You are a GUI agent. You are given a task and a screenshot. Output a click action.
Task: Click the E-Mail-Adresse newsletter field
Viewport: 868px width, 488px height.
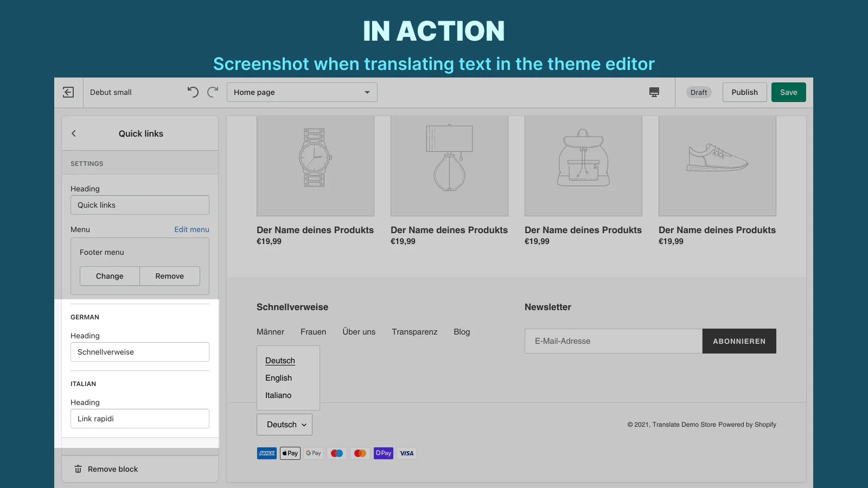614,341
